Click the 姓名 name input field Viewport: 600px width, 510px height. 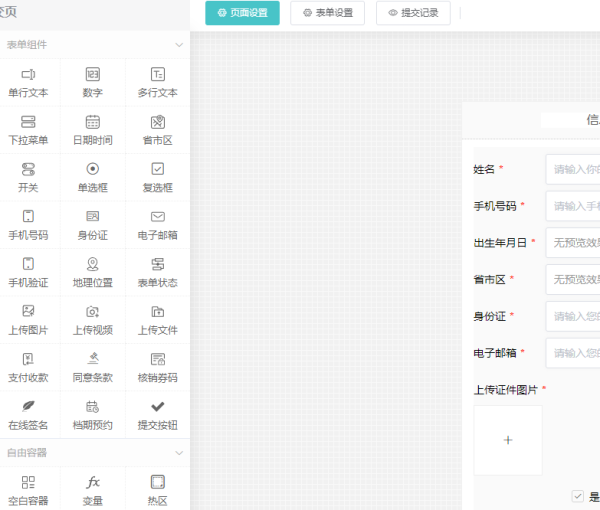click(573, 169)
